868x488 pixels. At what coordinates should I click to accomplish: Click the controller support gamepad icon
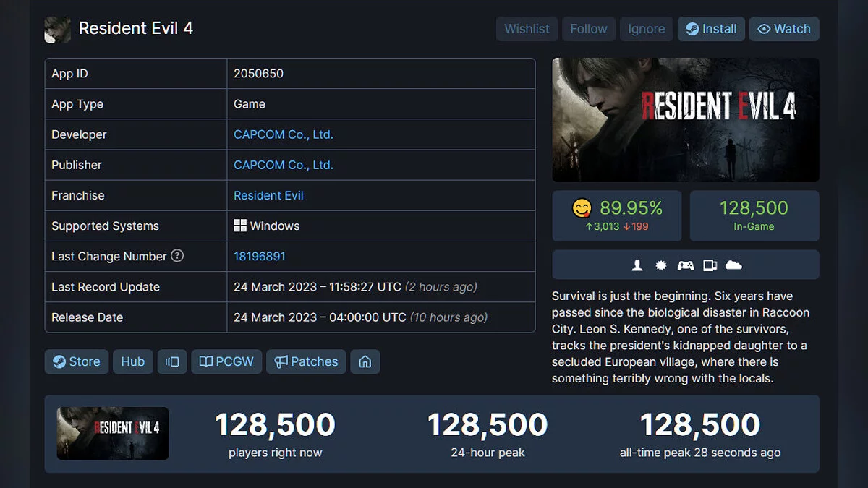tap(685, 265)
